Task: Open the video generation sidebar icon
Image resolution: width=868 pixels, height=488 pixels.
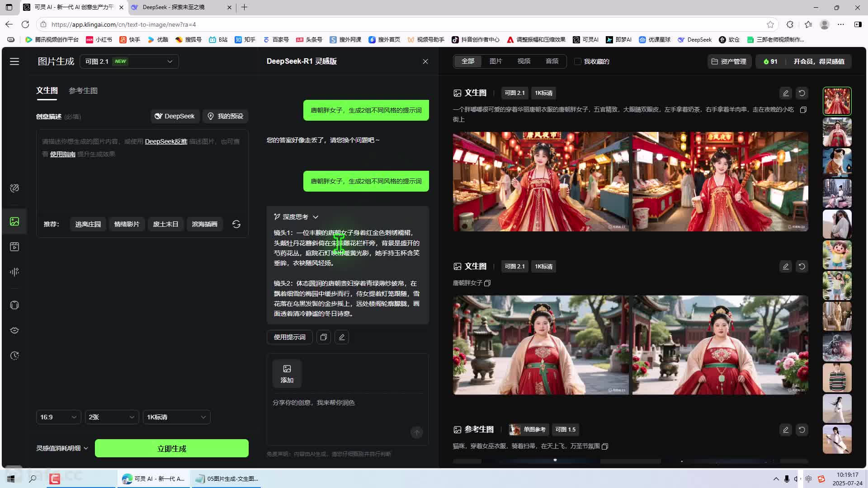Action: point(14,247)
